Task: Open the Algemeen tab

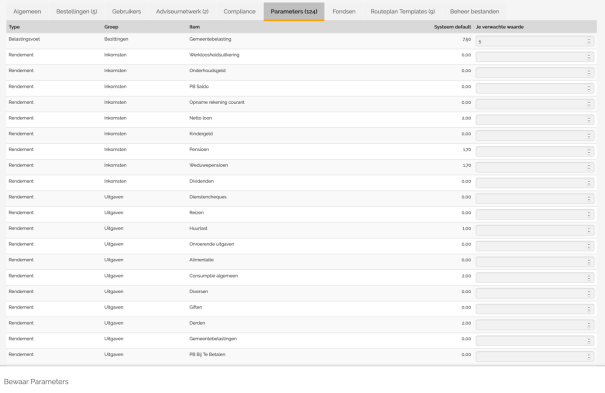Action: click(x=27, y=12)
